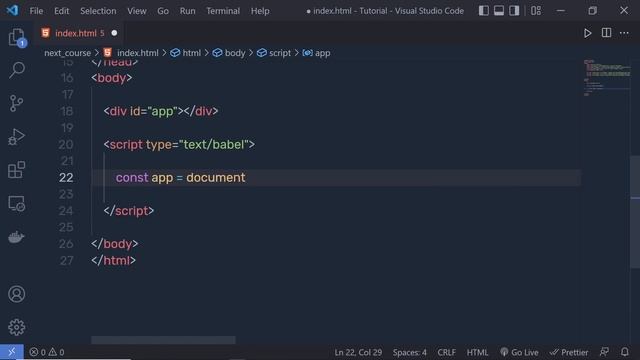Open the notifications bell
Screen dimensions: 640x360
[624, 352]
